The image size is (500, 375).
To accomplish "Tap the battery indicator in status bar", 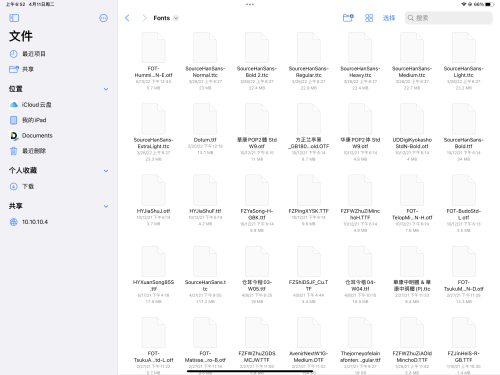I will 490,4.
